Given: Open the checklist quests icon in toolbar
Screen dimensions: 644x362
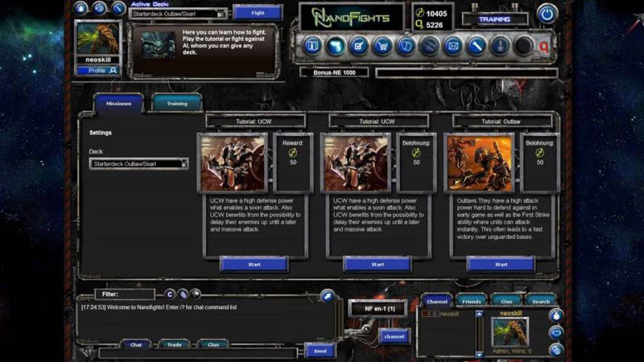Looking at the screenshot, I should click(359, 46).
